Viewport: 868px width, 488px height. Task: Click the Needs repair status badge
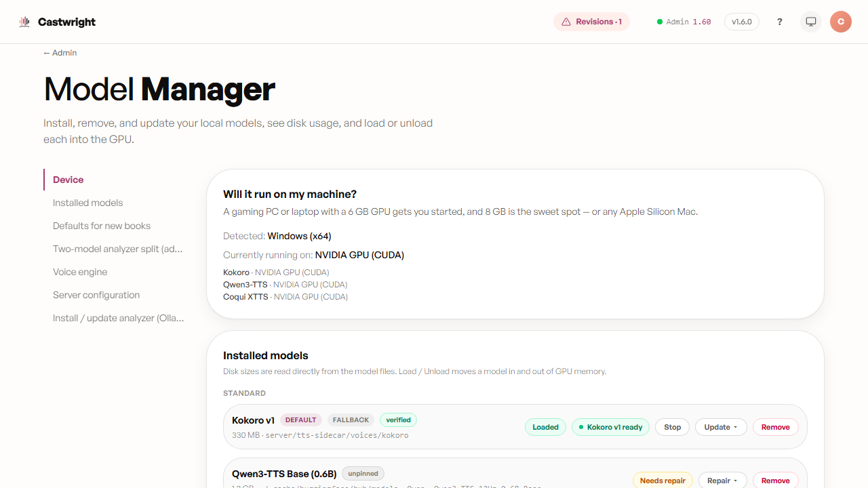coord(663,481)
